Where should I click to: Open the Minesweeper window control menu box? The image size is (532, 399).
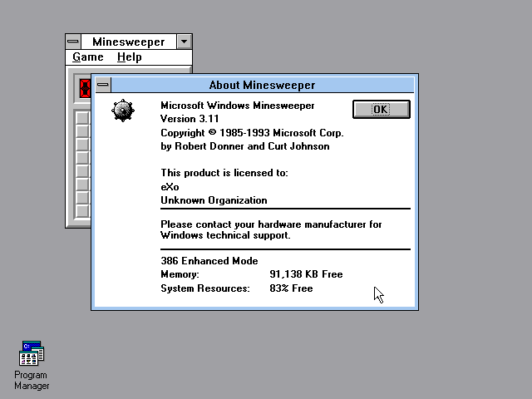(73, 42)
